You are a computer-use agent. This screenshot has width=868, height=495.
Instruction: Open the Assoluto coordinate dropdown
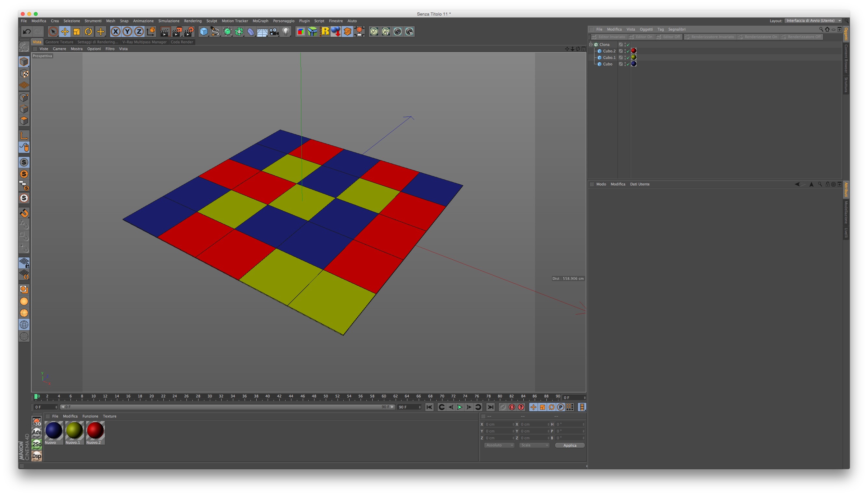pyautogui.click(x=499, y=445)
